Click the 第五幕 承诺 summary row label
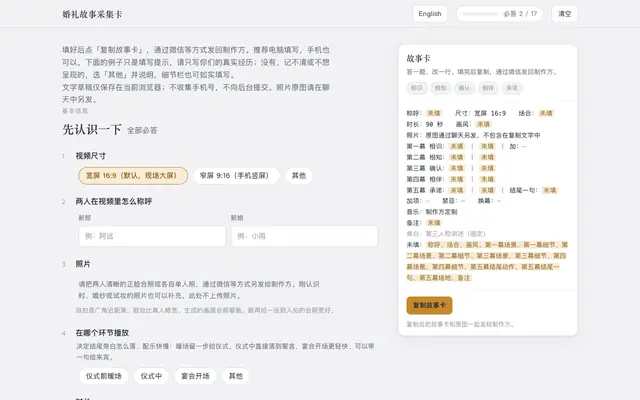 426,190
